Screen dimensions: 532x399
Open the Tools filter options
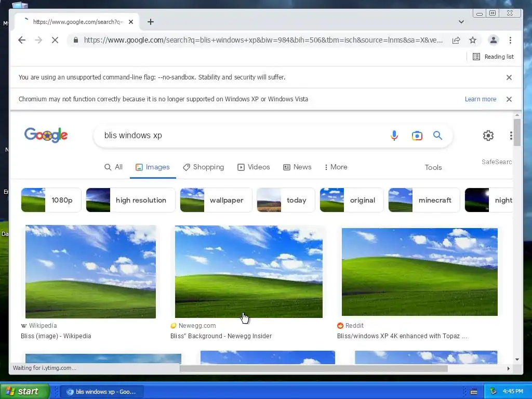[x=433, y=167]
